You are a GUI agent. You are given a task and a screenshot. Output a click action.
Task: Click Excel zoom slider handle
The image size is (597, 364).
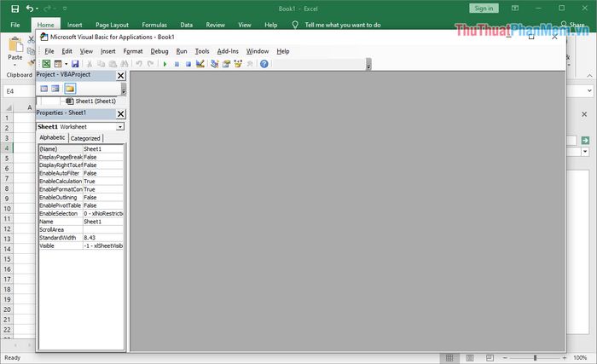pos(535,357)
